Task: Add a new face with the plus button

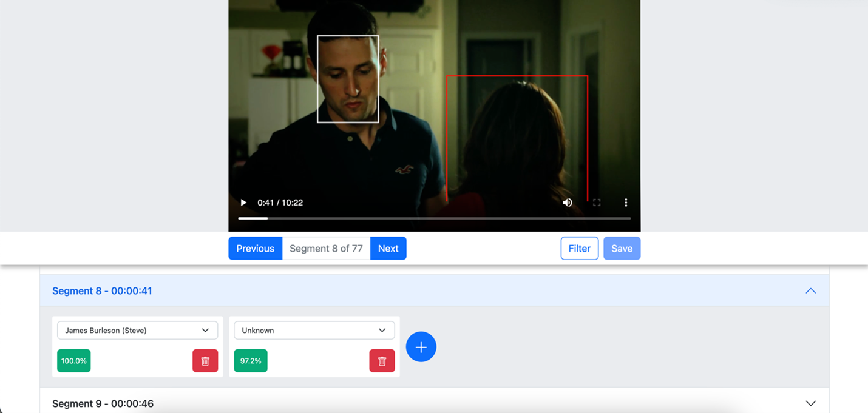Action: pos(421,346)
